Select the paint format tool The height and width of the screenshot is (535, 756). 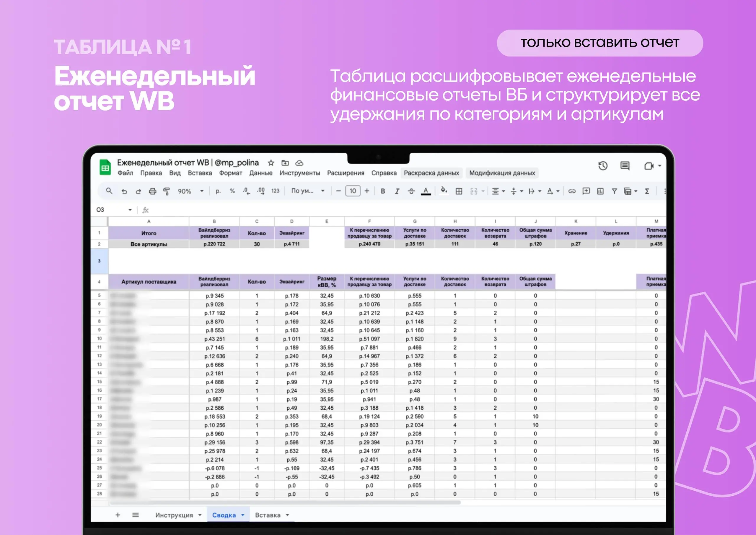(167, 191)
